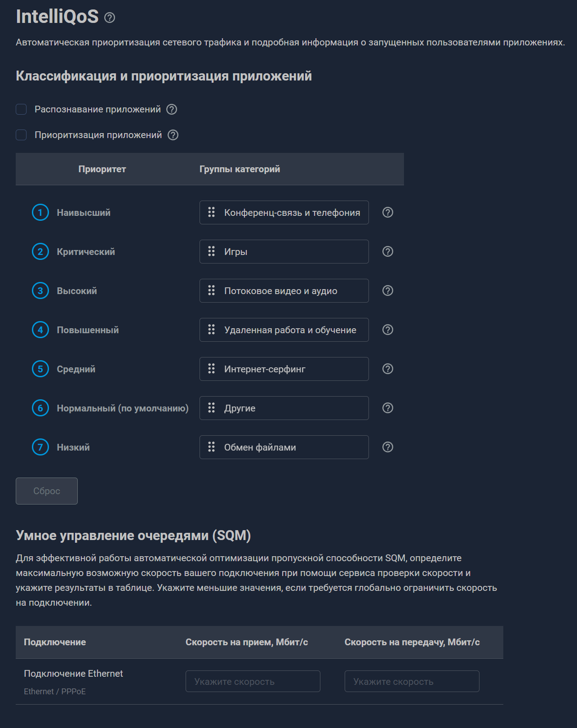
Task: Click the help icon for Интернет-серфинг
Action: (x=388, y=369)
